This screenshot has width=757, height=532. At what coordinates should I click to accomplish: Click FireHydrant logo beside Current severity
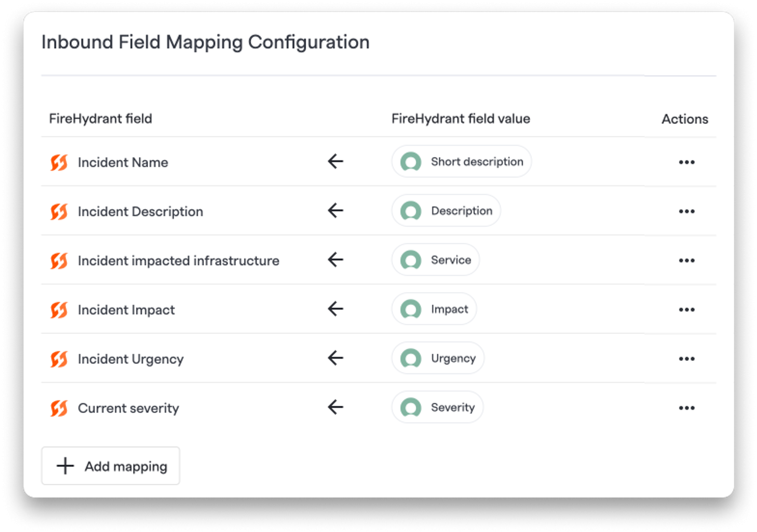click(x=59, y=408)
